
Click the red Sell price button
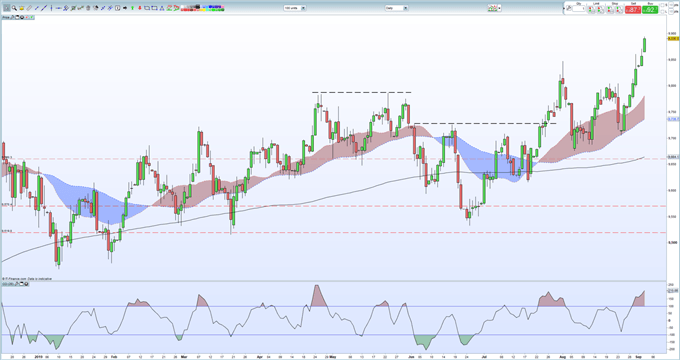click(633, 10)
